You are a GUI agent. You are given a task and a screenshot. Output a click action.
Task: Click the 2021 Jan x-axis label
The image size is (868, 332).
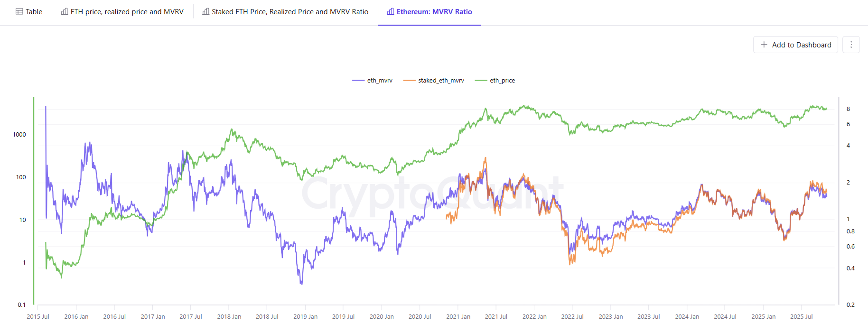pyautogui.click(x=458, y=316)
